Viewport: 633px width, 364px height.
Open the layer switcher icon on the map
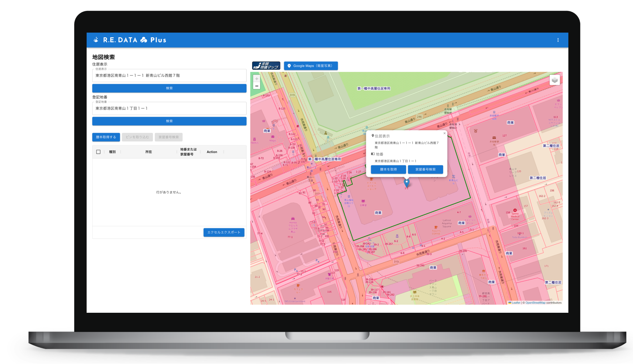point(554,80)
